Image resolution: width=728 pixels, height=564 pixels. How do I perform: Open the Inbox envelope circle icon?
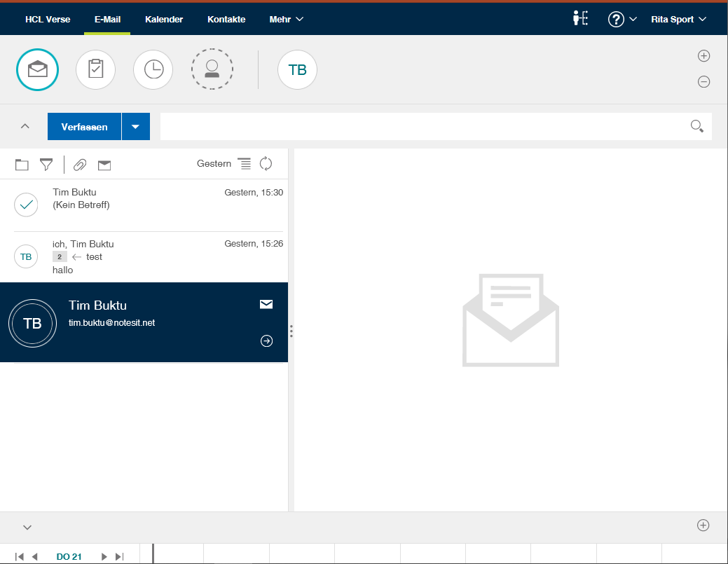click(37, 70)
